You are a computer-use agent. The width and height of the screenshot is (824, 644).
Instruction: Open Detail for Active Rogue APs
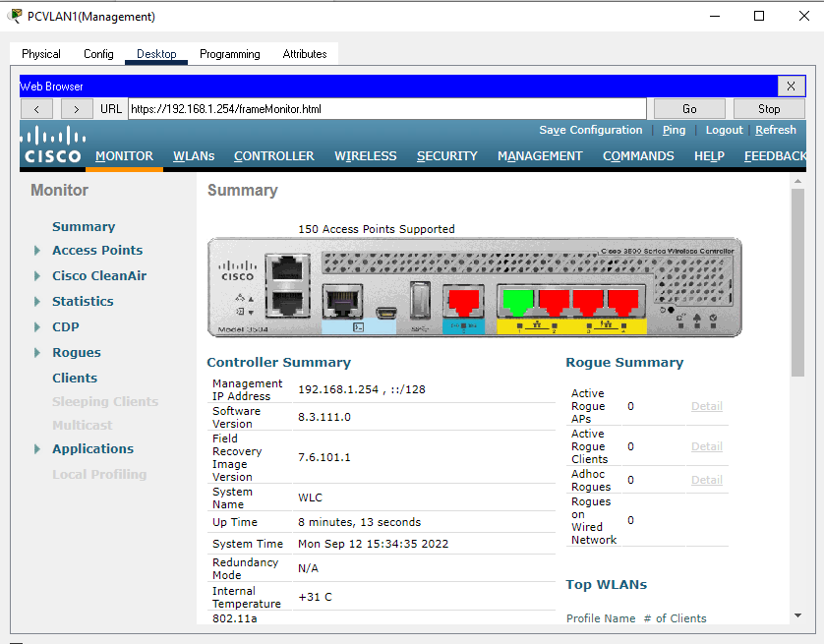[x=707, y=406]
